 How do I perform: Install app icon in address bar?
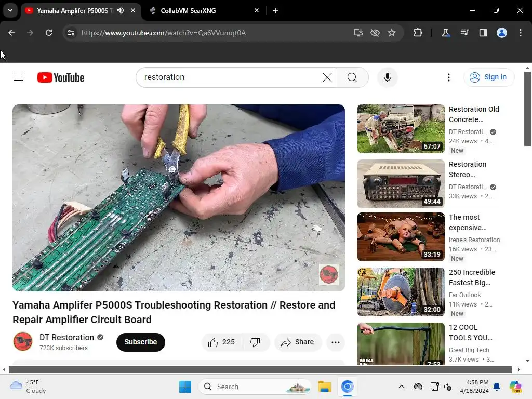[x=358, y=33]
